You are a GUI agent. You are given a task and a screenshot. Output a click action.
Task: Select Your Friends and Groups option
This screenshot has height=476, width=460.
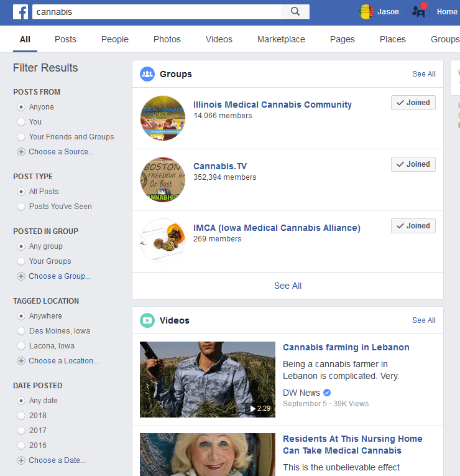21,137
